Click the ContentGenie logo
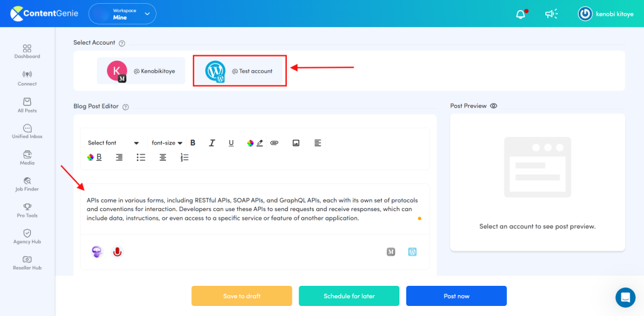Screen dimensions: 644x316 click(45, 14)
